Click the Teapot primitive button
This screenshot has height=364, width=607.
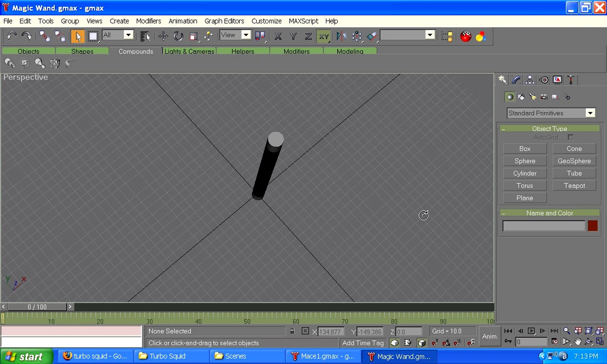574,186
